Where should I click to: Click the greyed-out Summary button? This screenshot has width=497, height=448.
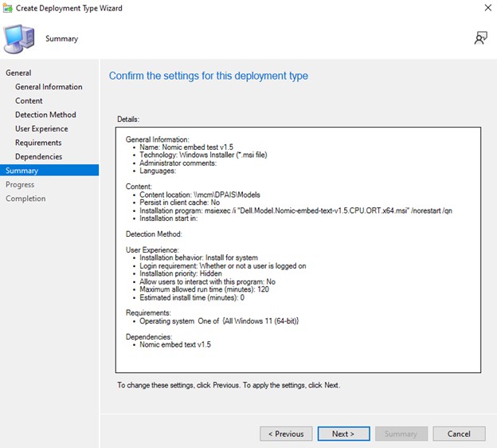401,434
